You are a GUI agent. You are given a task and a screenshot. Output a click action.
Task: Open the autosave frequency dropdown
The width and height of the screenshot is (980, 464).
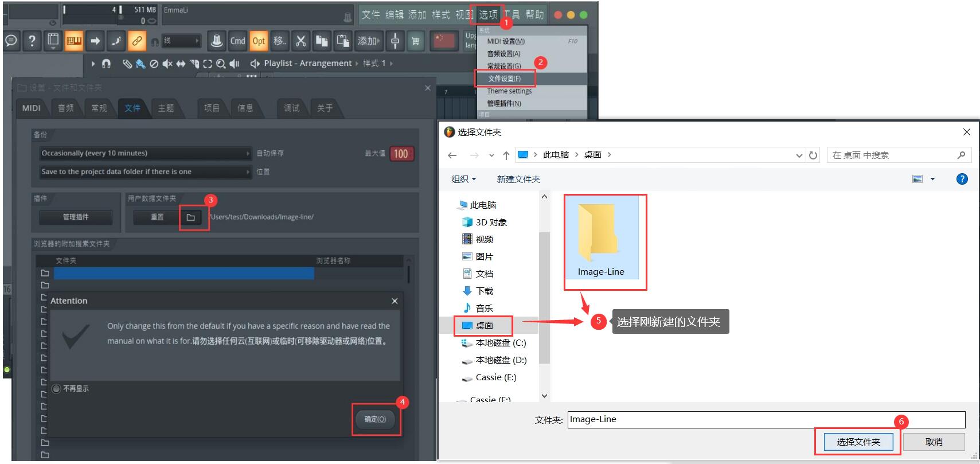[145, 154]
